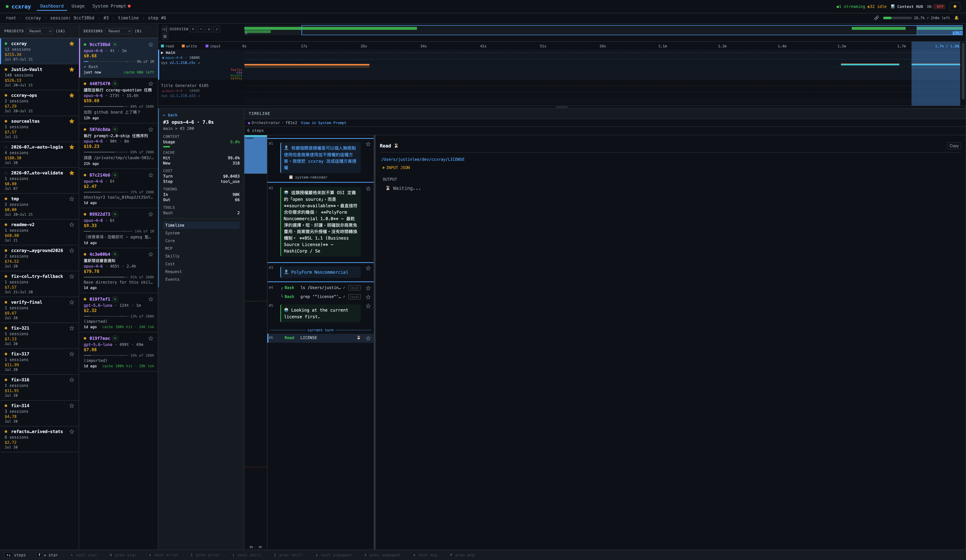Click the copy icon beside session 9ccf38bd
The width and height of the screenshot is (966, 560).
115,44
